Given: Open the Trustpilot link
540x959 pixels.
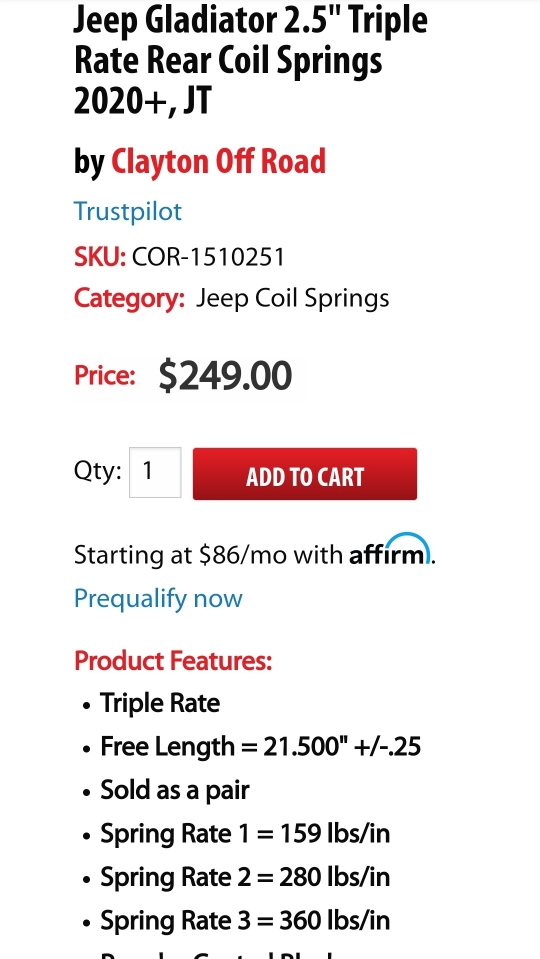Looking at the screenshot, I should click(x=128, y=212).
